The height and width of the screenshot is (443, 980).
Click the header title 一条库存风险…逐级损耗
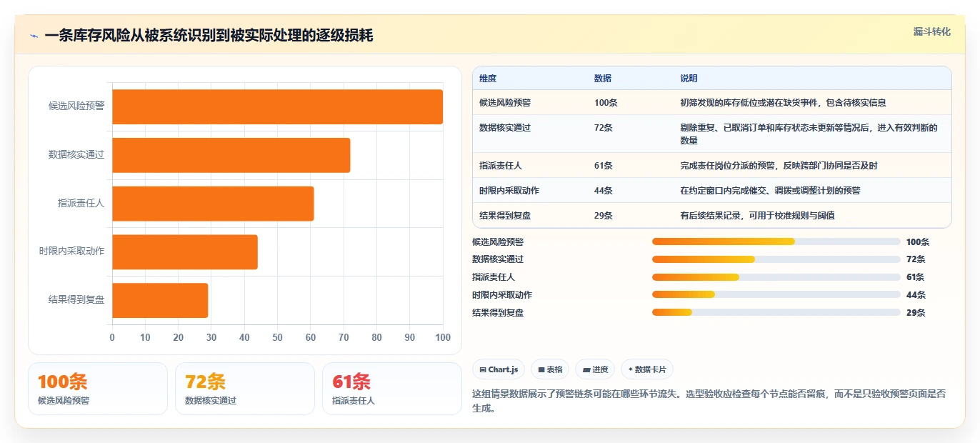pos(209,36)
